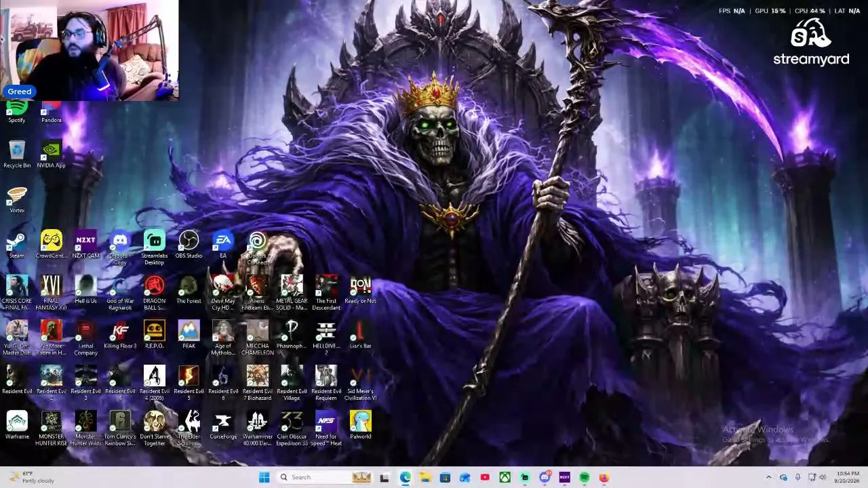
Task: Click the Dragon Ball game shortcut
Action: [155, 293]
